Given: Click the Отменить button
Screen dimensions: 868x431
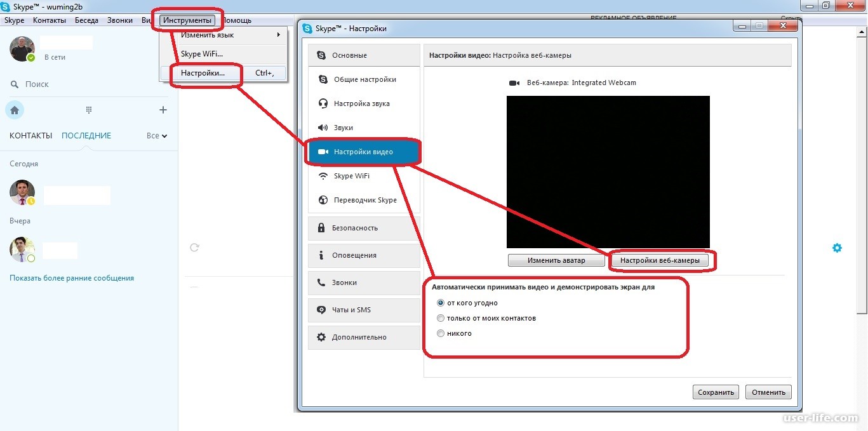Looking at the screenshot, I should [768, 392].
